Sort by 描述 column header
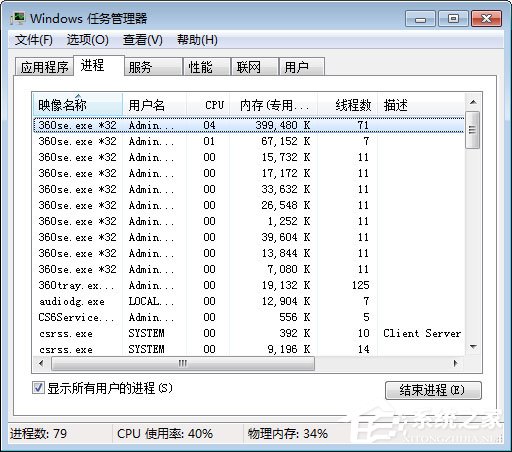 [x=421, y=105]
